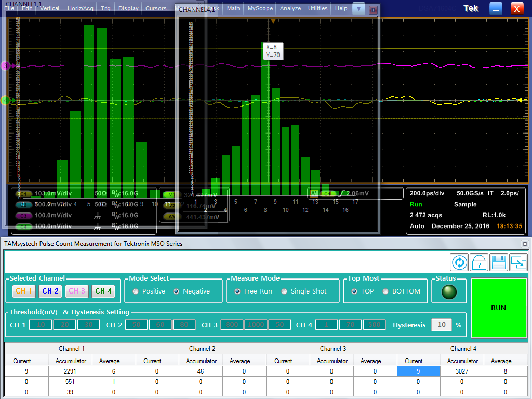Open the menu bar dropdown arrow button

tap(358, 8)
